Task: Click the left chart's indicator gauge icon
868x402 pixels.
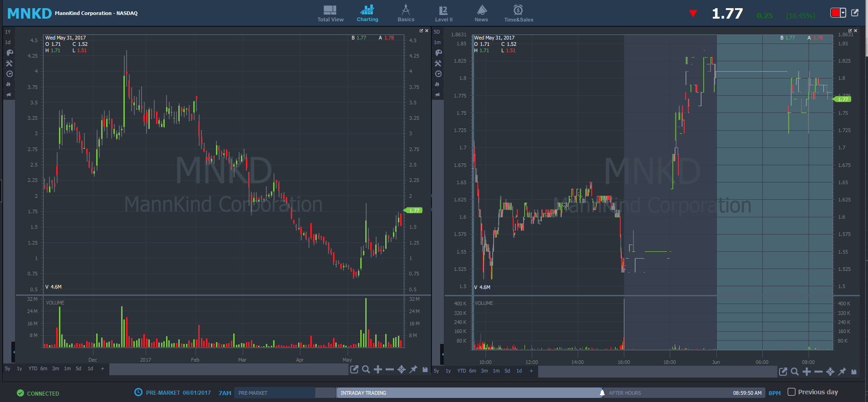Action: (9, 74)
